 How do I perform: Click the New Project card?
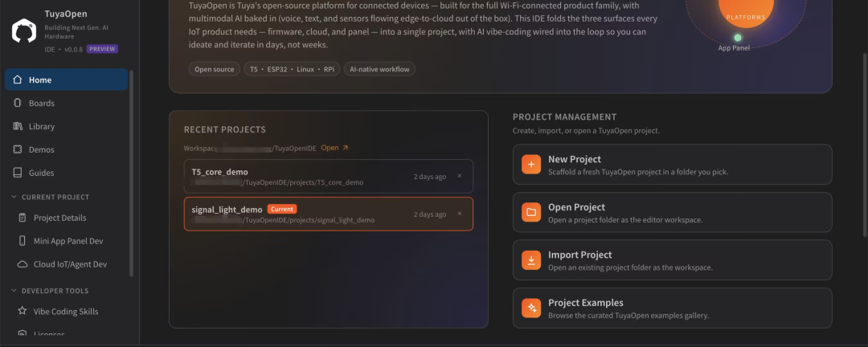pos(672,165)
